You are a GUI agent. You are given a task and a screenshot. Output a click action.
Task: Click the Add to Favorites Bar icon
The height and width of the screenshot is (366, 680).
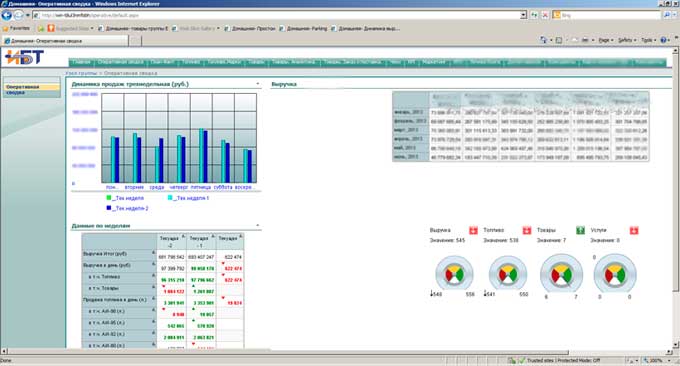tap(41, 28)
